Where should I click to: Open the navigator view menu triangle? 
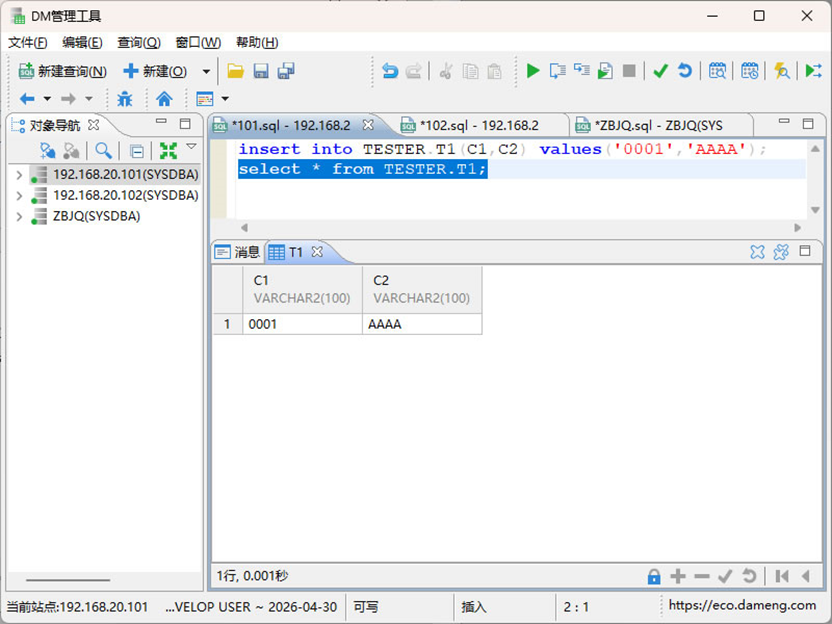coord(192,146)
